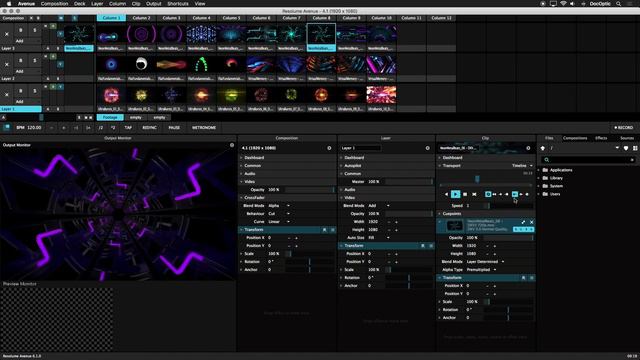Reset Composition Transform section icon

[324, 230]
